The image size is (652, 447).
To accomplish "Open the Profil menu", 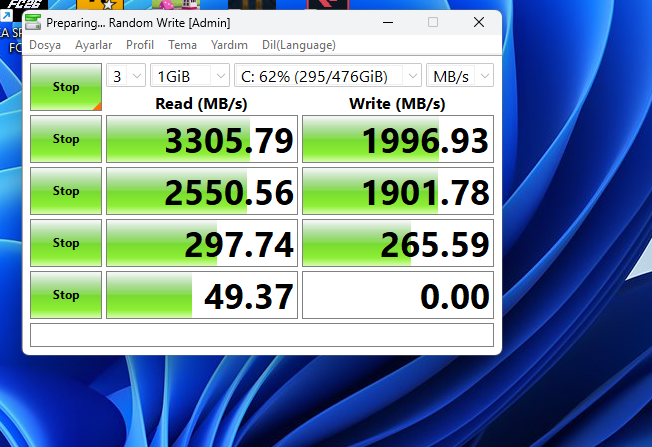I will 140,45.
